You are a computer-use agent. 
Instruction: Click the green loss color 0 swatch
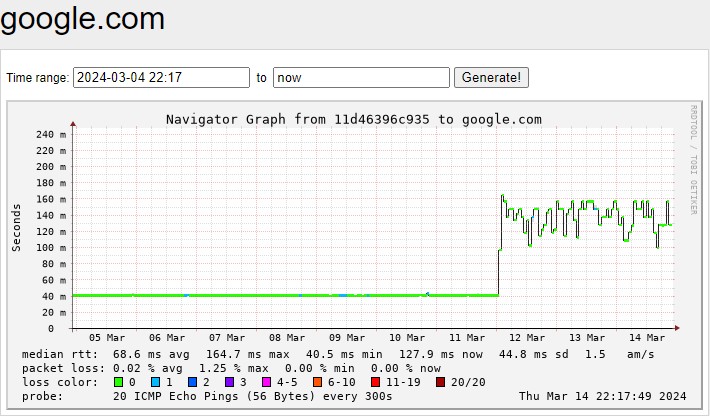[119, 382]
